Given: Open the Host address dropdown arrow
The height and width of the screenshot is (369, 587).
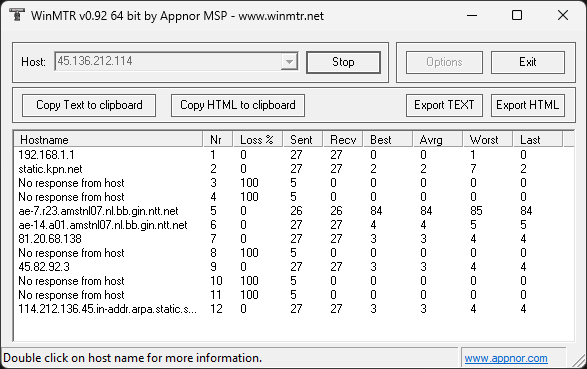Looking at the screenshot, I should (289, 61).
